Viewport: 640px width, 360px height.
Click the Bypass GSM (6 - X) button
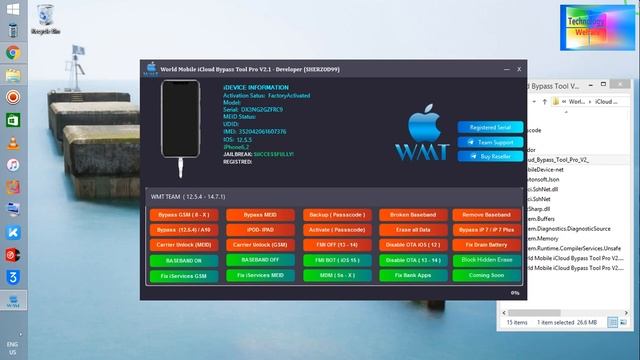coord(184,215)
